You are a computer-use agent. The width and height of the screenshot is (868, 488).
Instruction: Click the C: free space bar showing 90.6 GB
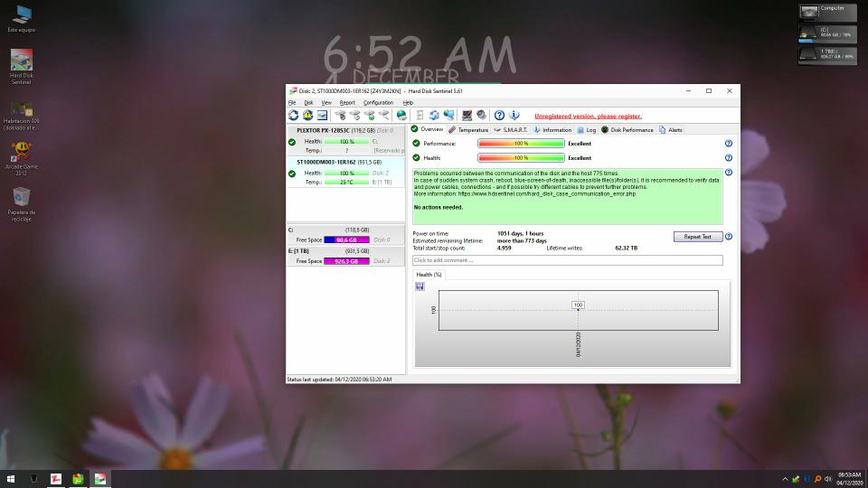click(346, 239)
